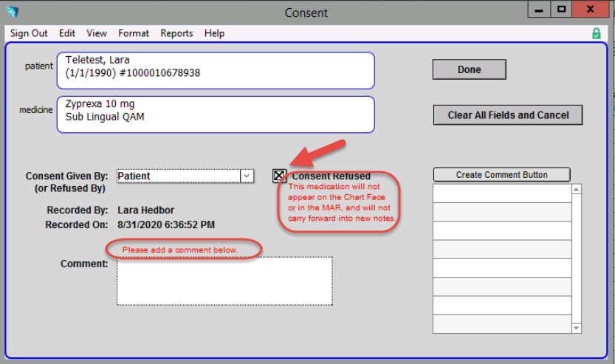
Task: Click the patient name field
Action: (x=216, y=71)
